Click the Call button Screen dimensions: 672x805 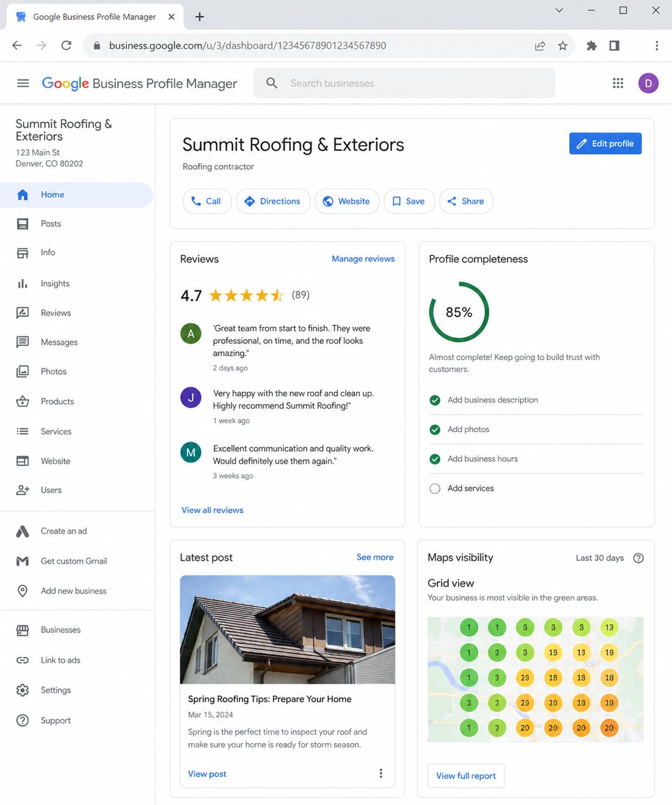point(207,201)
